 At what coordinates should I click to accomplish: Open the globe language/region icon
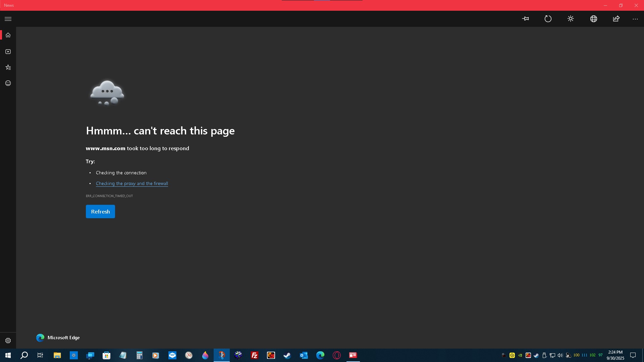[593, 19]
